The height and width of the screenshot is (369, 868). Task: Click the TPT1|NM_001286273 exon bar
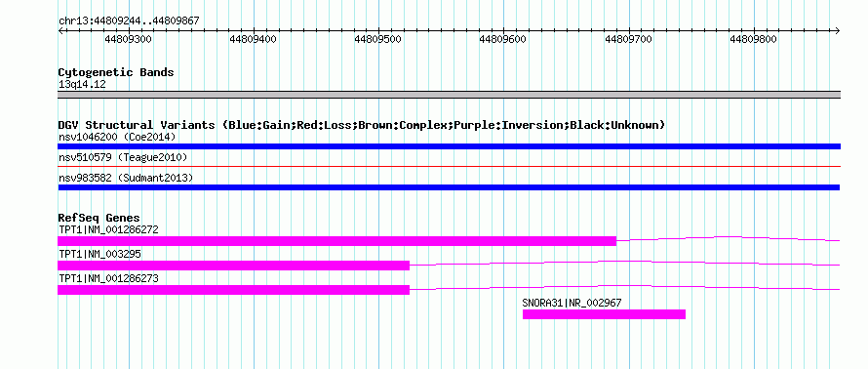tap(234, 290)
